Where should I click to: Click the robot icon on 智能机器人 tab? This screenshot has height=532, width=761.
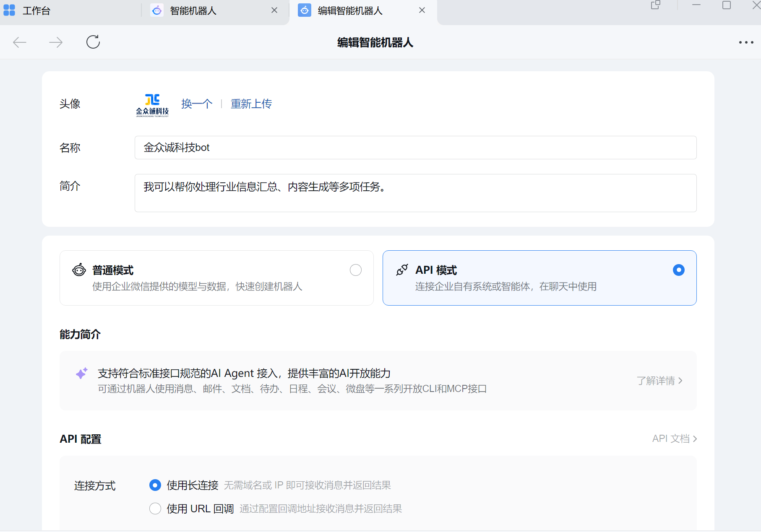pyautogui.click(x=157, y=10)
